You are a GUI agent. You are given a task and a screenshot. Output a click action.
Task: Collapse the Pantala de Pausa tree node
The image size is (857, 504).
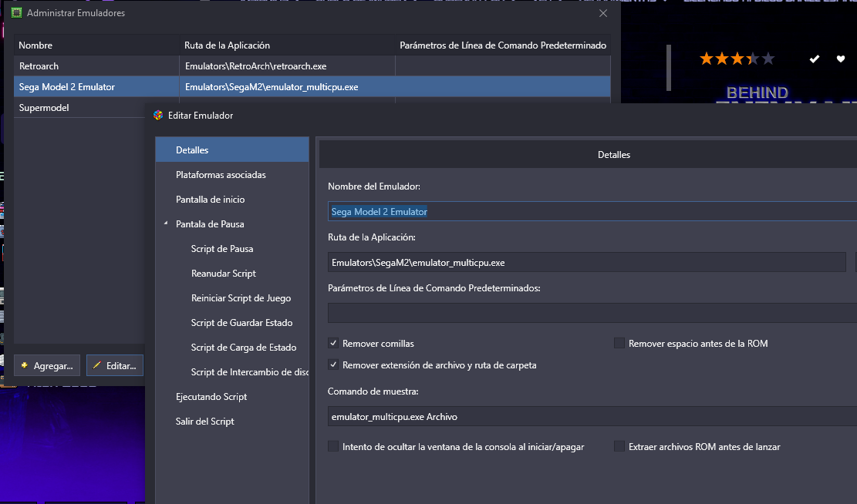[166, 224]
